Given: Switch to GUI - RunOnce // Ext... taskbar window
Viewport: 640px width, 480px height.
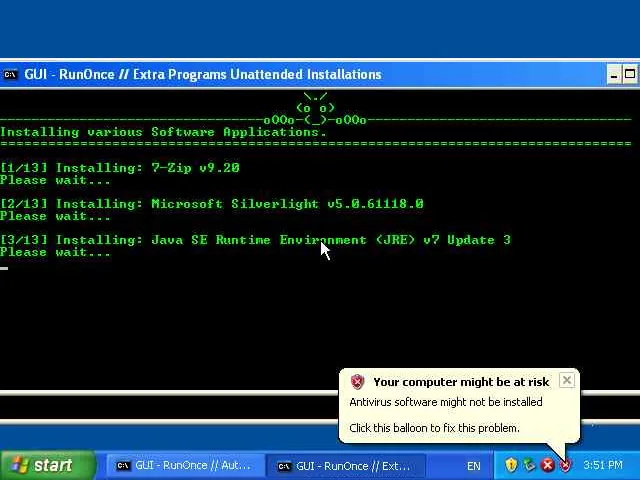Looking at the screenshot, I should tap(346, 466).
